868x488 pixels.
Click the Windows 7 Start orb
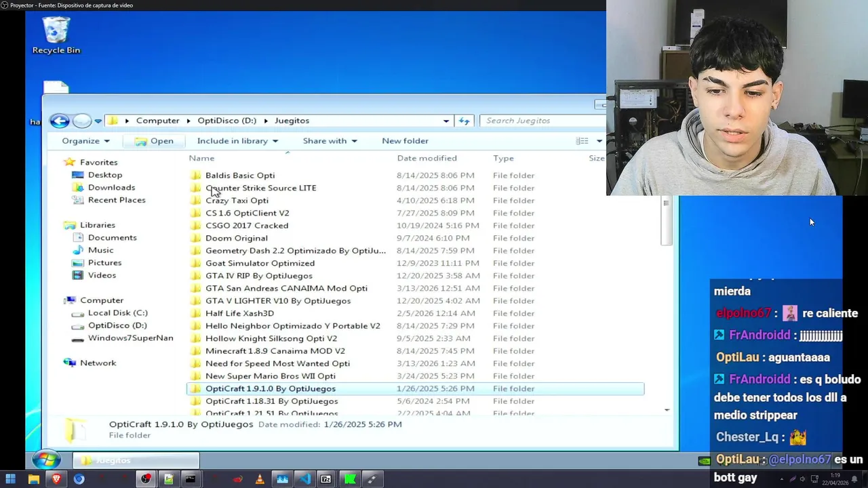click(x=46, y=460)
